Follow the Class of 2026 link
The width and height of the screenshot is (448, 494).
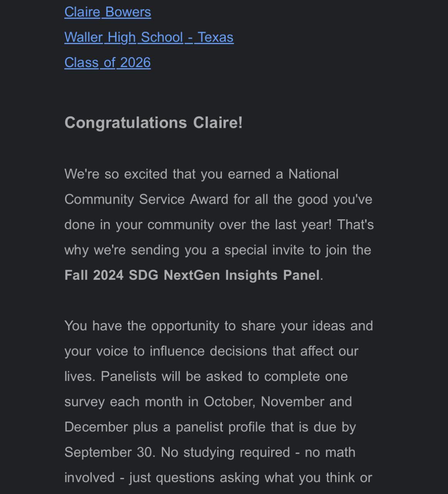[108, 63]
